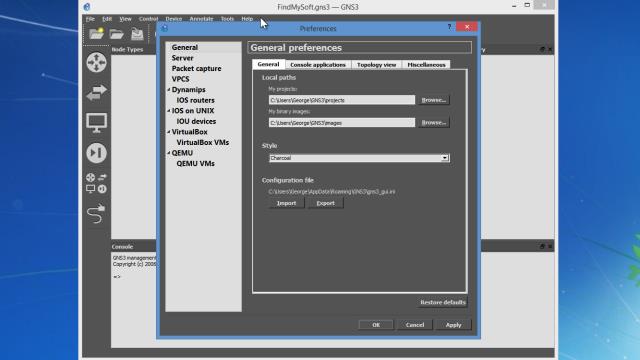Open the Annotate menu
The width and height of the screenshot is (640, 360).
[201, 19]
